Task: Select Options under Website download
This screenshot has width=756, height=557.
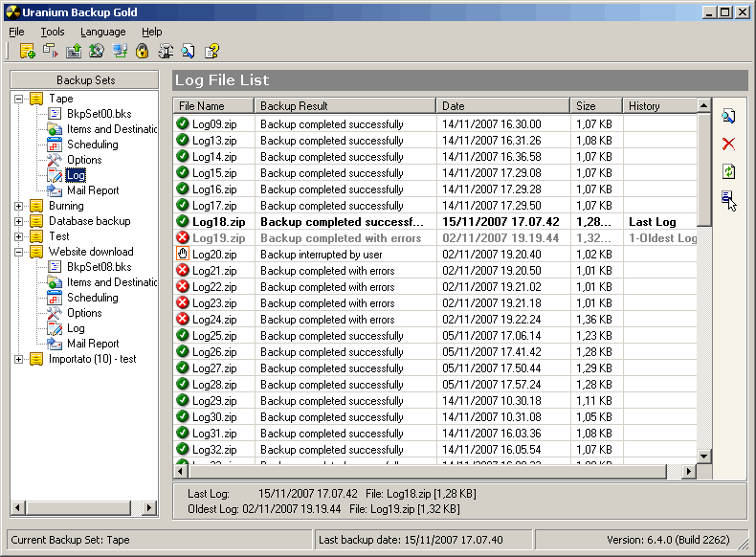Action: [84, 313]
